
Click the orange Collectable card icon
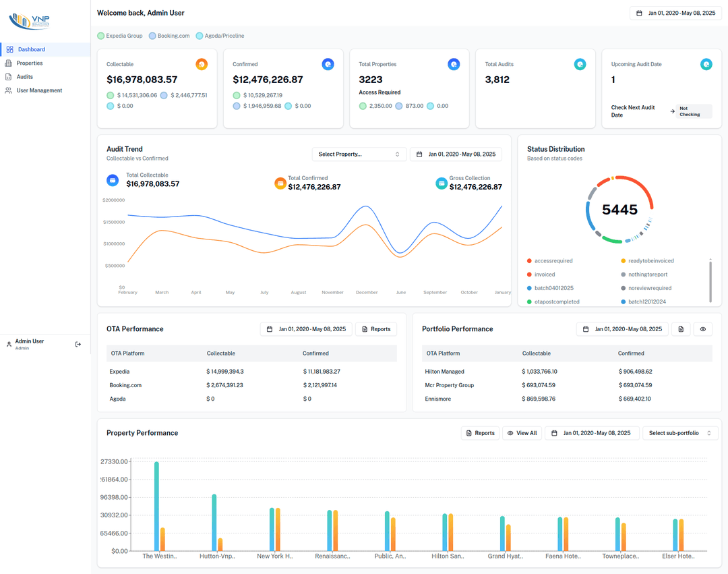pyautogui.click(x=202, y=65)
